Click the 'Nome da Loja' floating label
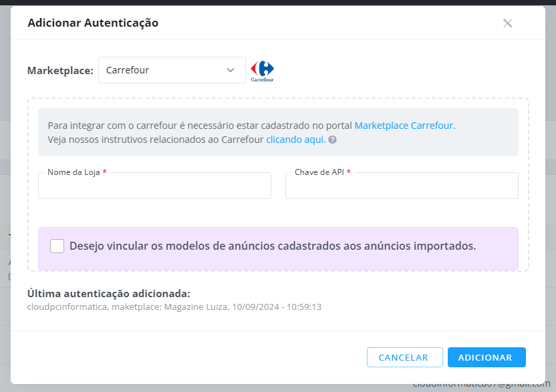This screenshot has height=392, width=556. tap(74, 172)
